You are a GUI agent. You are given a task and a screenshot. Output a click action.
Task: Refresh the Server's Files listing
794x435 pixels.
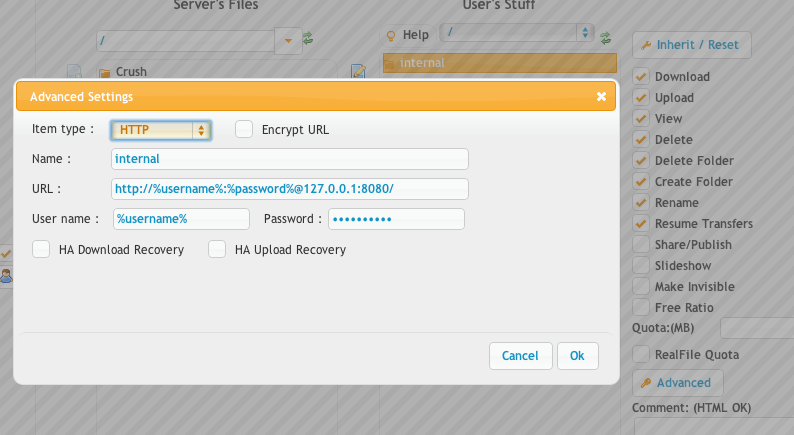click(308, 38)
